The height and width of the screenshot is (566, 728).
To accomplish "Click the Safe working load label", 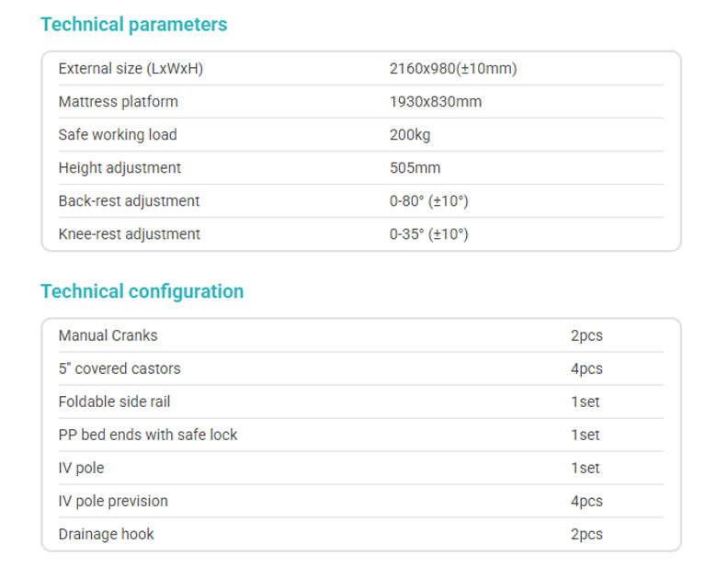I will click(118, 135).
